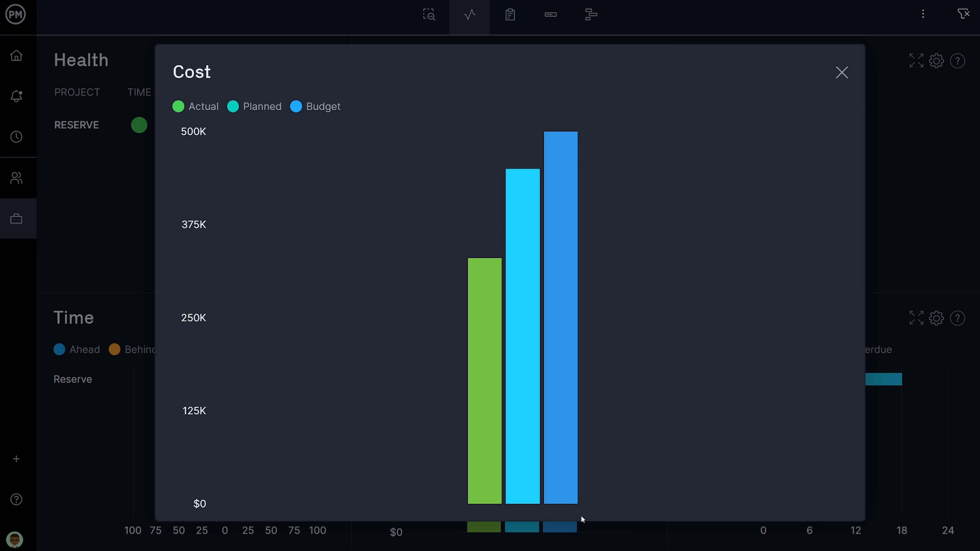This screenshot has height=551, width=980.
Task: Open the clock time-tracking sidebar icon
Action: pos(16,137)
